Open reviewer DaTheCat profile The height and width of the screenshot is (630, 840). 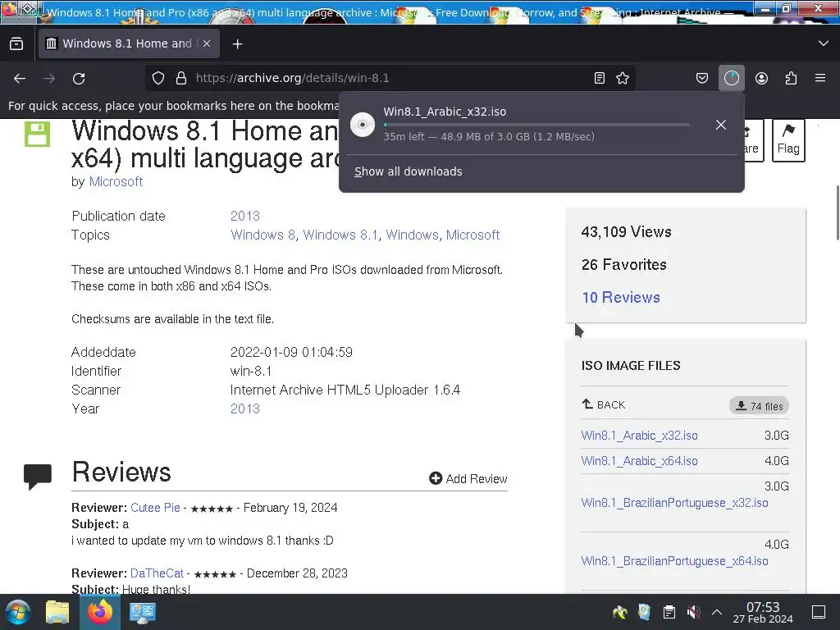click(x=157, y=573)
